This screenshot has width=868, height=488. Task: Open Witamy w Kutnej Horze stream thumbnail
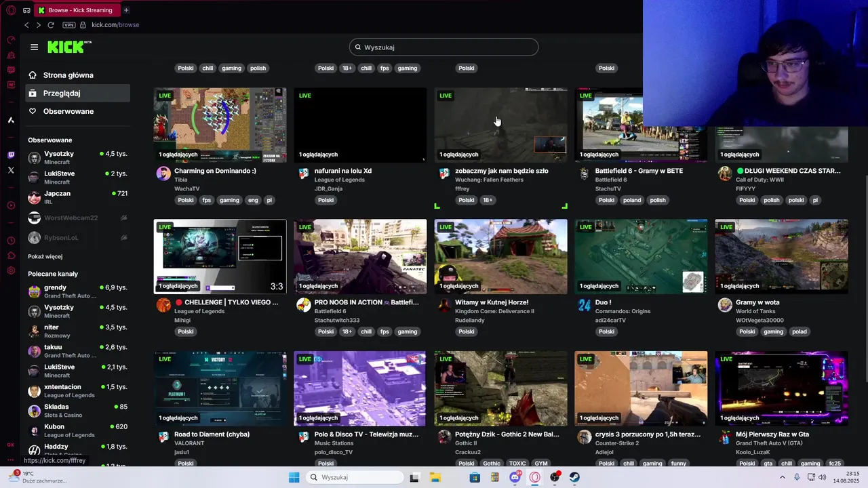500,256
